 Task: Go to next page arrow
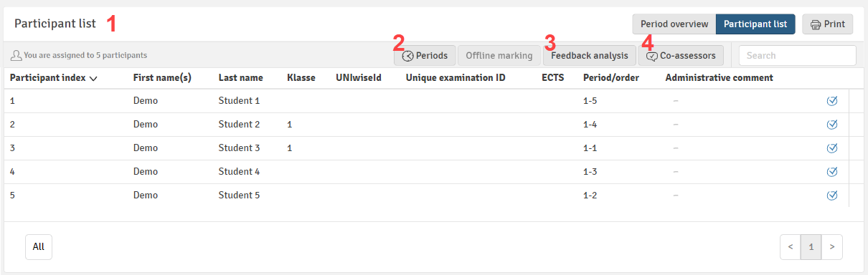pyautogui.click(x=832, y=247)
